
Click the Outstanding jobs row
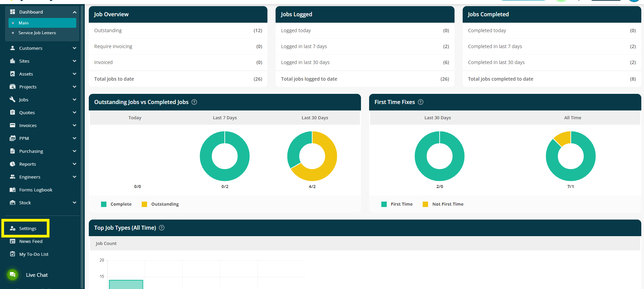point(178,30)
